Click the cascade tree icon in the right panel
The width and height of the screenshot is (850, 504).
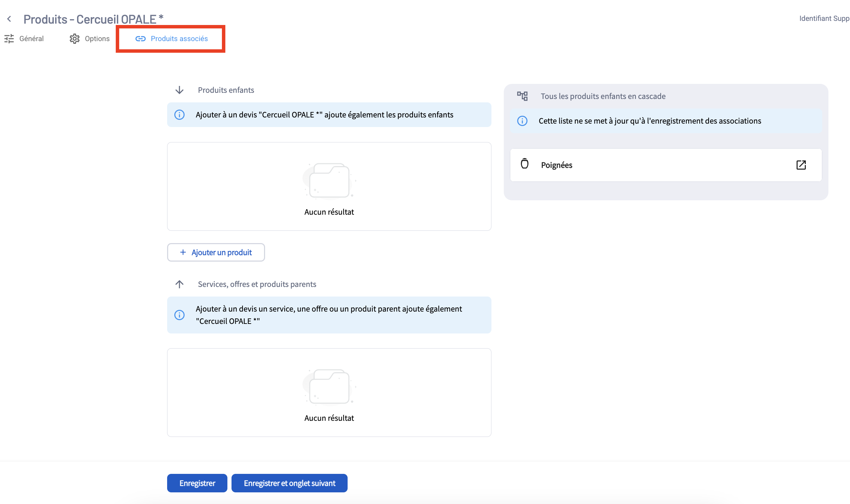(522, 96)
